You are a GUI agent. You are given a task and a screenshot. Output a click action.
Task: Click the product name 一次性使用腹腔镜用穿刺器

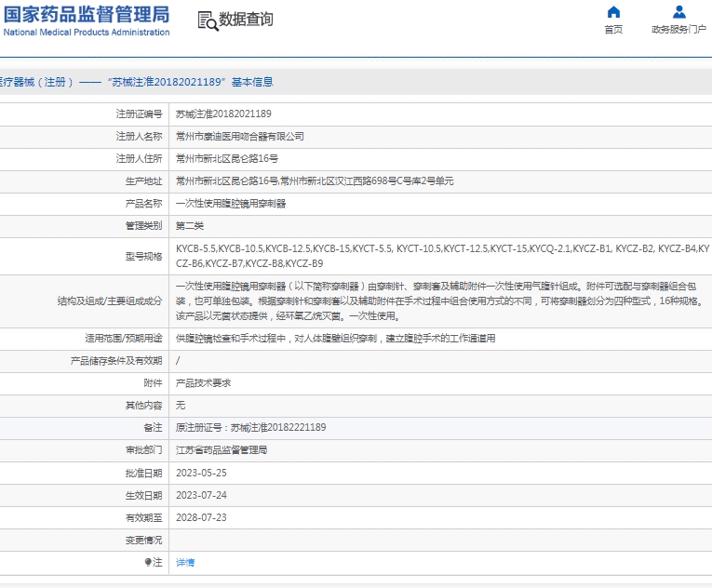coord(231,203)
